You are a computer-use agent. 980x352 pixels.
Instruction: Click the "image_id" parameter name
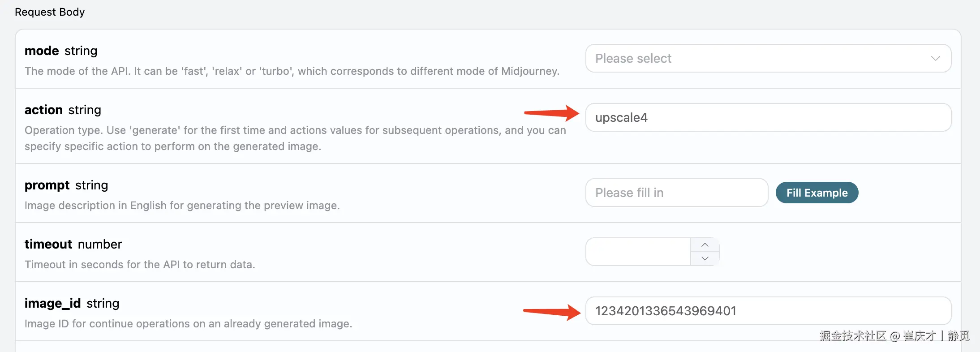pos(52,304)
